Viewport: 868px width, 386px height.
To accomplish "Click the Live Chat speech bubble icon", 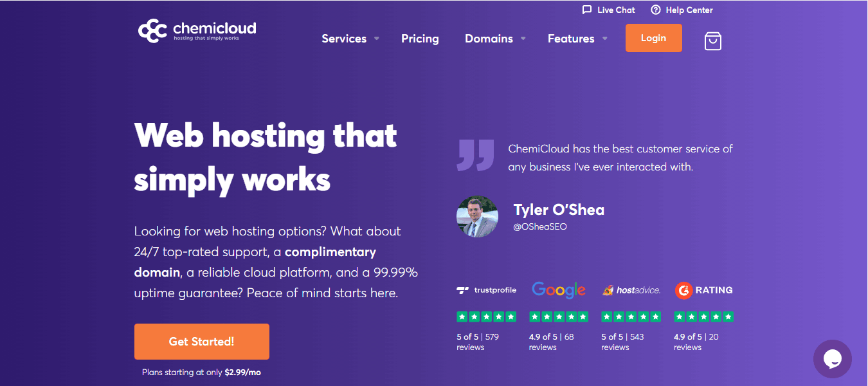I will [587, 10].
